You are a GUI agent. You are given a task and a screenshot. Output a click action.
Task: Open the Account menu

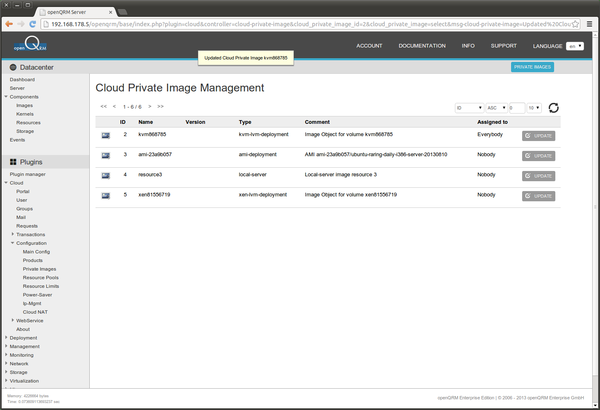369,46
